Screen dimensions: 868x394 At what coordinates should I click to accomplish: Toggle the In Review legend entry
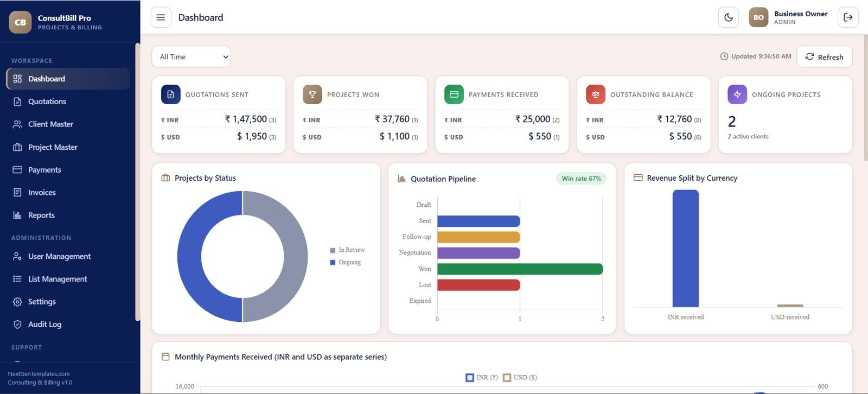tap(347, 250)
